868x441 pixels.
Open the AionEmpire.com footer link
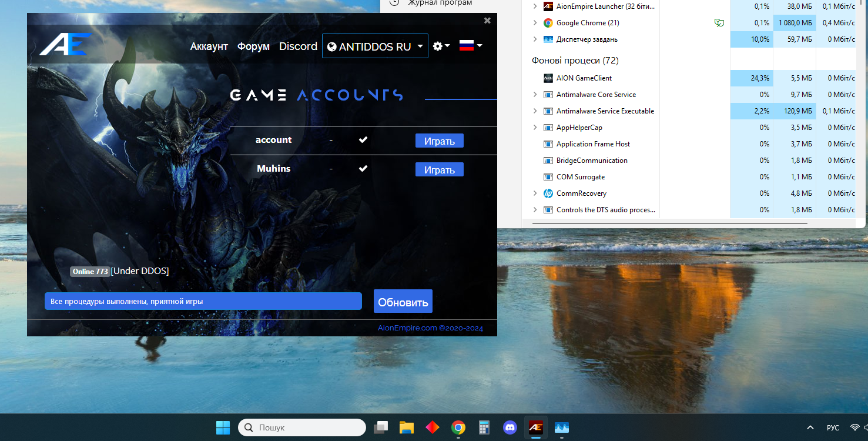coord(430,328)
